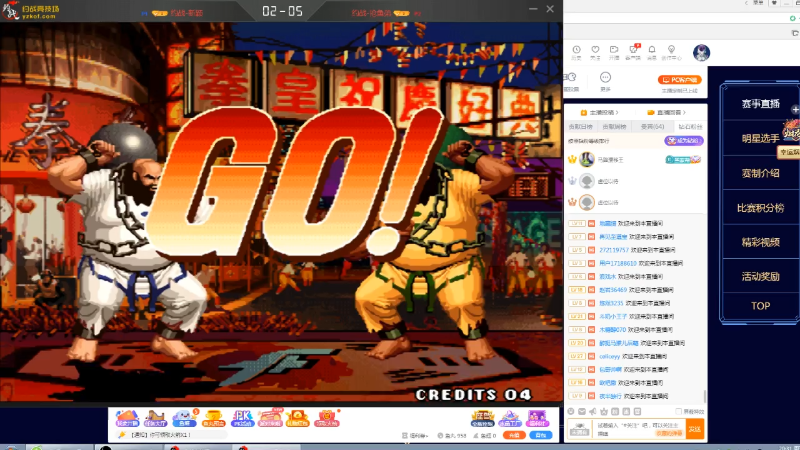
Task: Click username 用户17188610 in chat
Action: 618,263
